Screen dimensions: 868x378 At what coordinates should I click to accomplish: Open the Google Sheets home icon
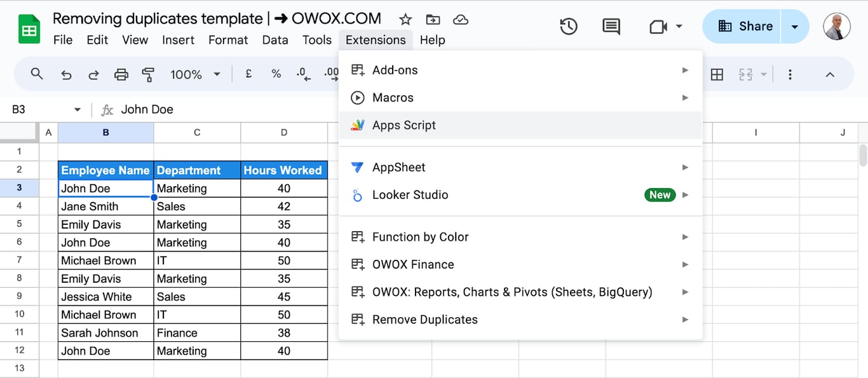tap(29, 29)
